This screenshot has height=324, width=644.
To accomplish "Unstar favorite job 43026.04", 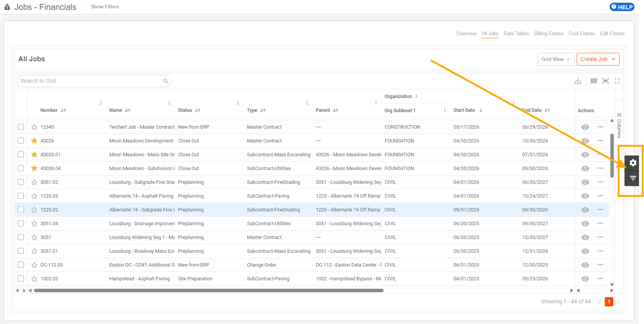I will 34,168.
